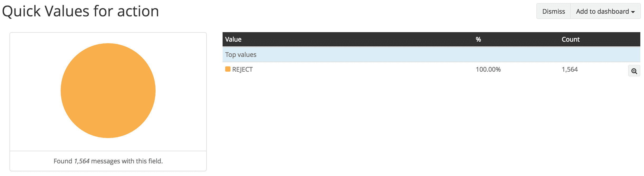
Task: Click the italic 1,564 number under the chart
Action: (x=82, y=161)
